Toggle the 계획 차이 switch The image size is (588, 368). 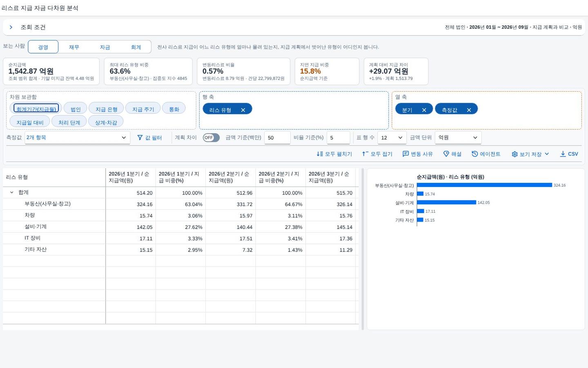(211, 138)
